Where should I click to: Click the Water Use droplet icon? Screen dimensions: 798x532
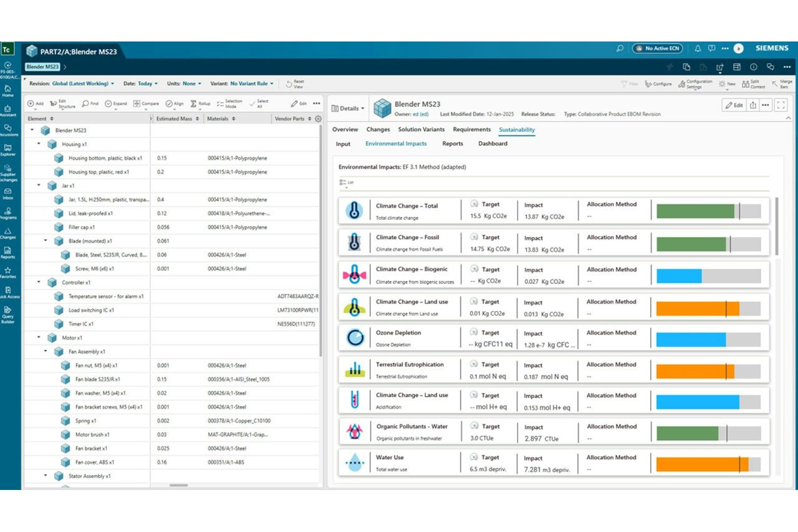coord(354,462)
